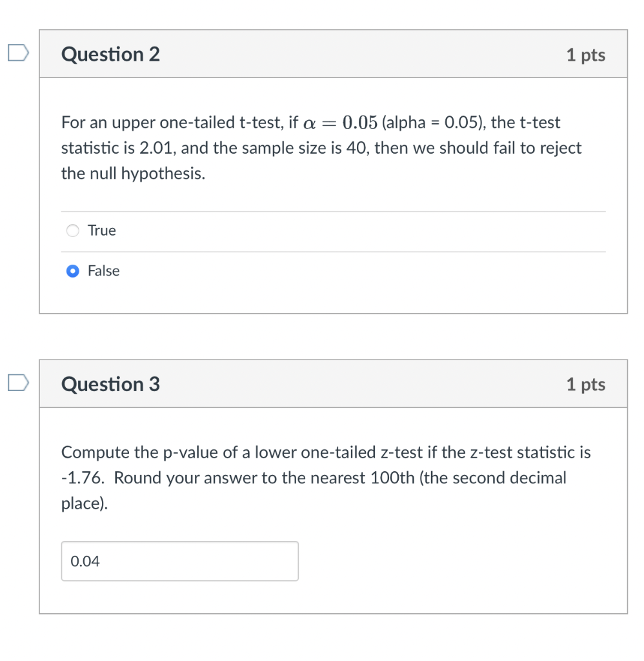Click the Question 2 header bar

coord(333,55)
